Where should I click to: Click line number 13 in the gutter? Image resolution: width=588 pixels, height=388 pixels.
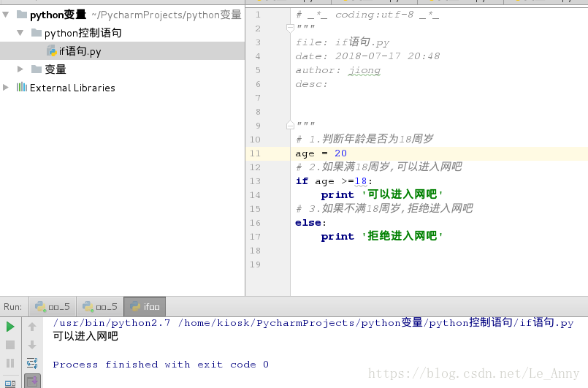pos(255,181)
